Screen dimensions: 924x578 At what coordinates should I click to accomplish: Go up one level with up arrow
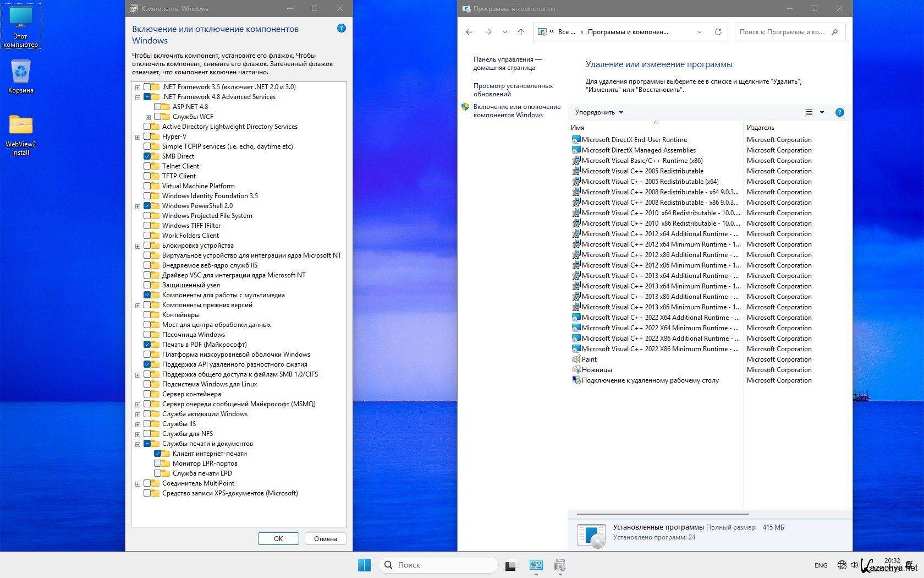point(521,32)
